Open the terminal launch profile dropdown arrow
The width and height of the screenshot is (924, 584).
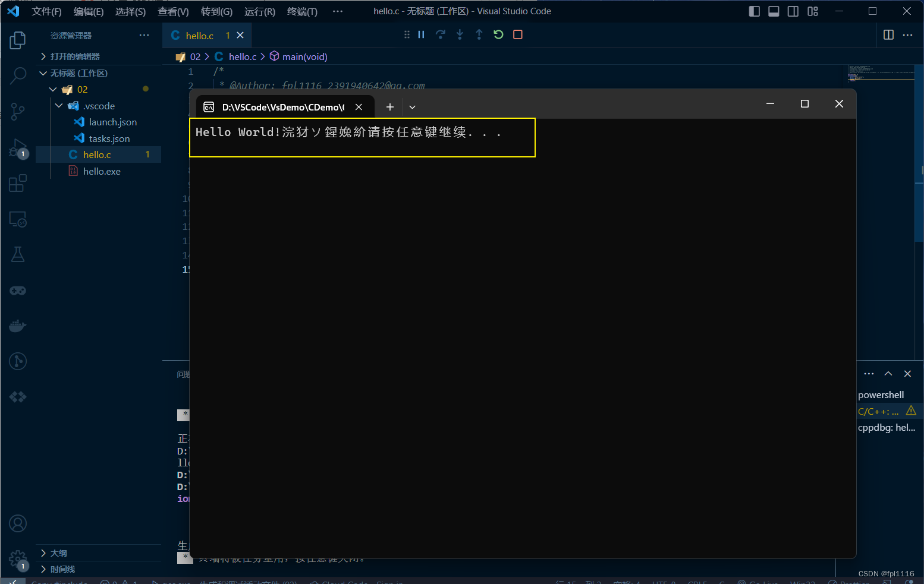click(x=412, y=107)
